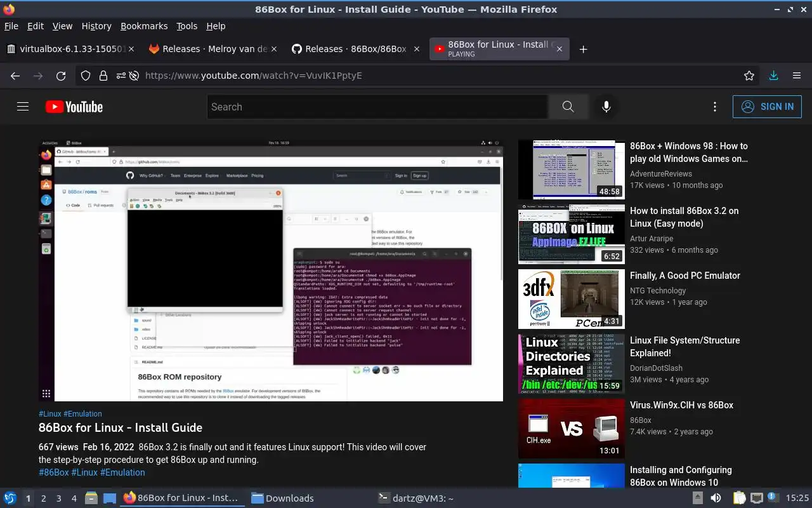
Task: Open the Firefox application hamburger menu
Action: (x=797, y=76)
